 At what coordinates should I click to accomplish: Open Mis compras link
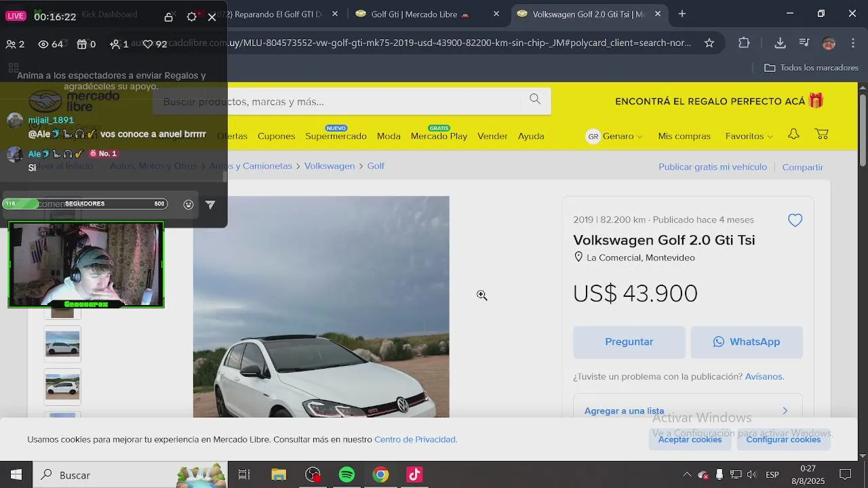[684, 136]
